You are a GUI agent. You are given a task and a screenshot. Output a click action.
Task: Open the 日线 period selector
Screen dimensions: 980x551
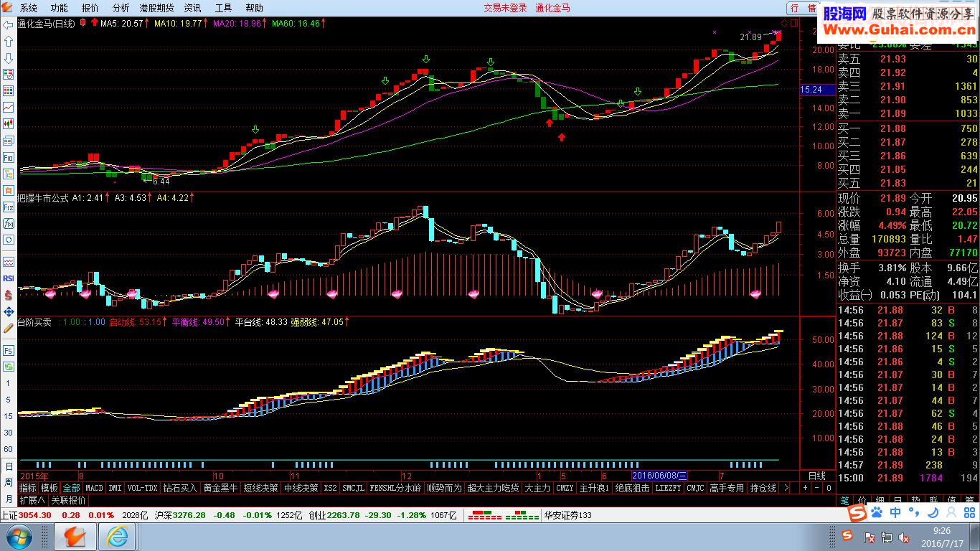(x=816, y=476)
